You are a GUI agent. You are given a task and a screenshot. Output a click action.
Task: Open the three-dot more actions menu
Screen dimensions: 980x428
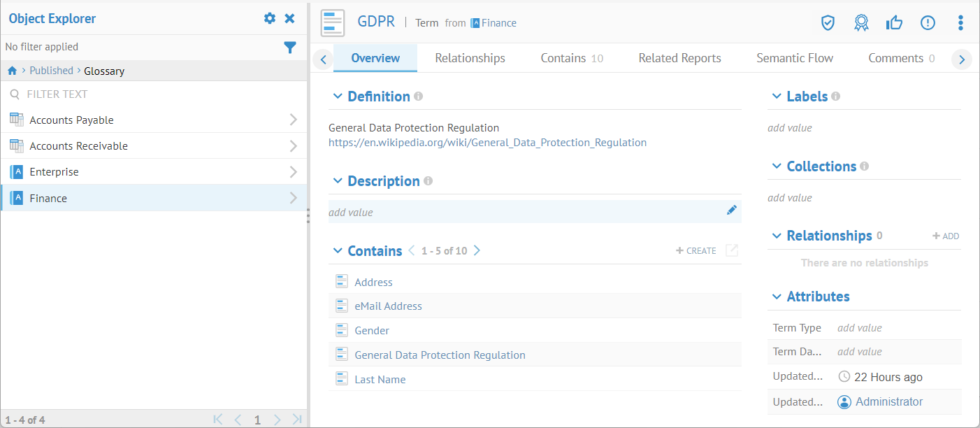(960, 23)
